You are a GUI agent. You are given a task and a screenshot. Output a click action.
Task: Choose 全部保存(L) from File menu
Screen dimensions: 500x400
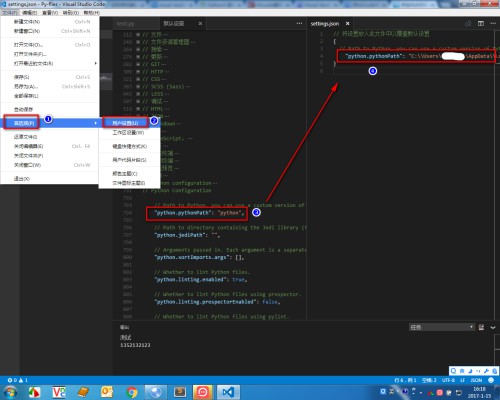click(x=50, y=96)
